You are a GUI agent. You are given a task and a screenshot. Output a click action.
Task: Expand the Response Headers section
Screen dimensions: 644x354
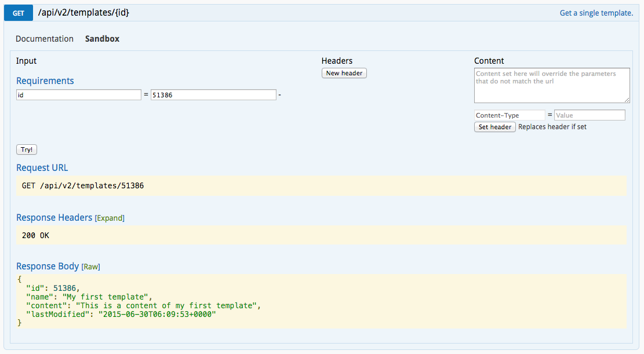click(x=110, y=218)
